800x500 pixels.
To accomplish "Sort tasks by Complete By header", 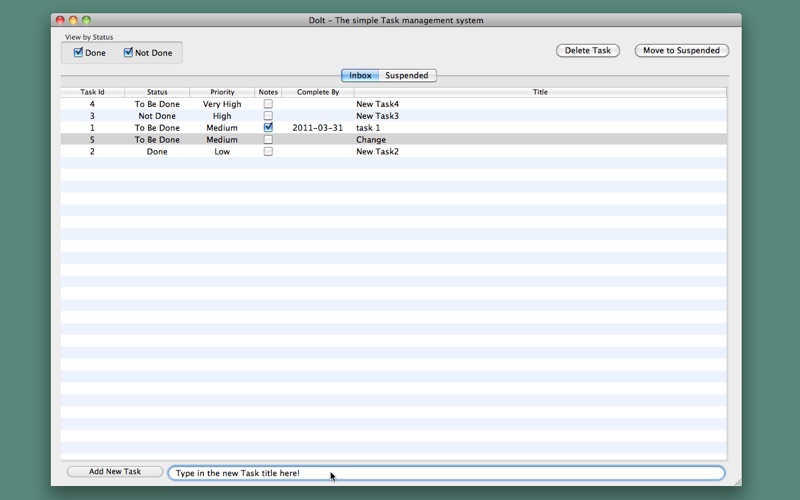I will (318, 92).
